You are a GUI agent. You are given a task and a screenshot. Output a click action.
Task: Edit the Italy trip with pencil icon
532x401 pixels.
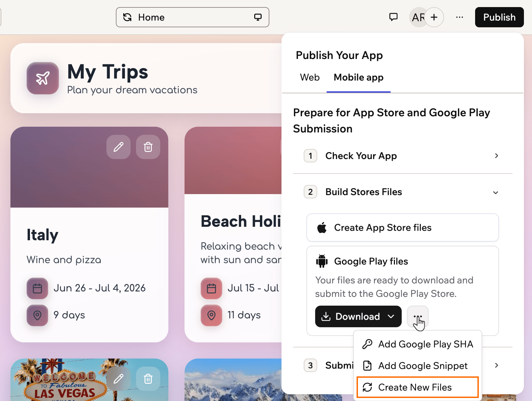(x=119, y=147)
